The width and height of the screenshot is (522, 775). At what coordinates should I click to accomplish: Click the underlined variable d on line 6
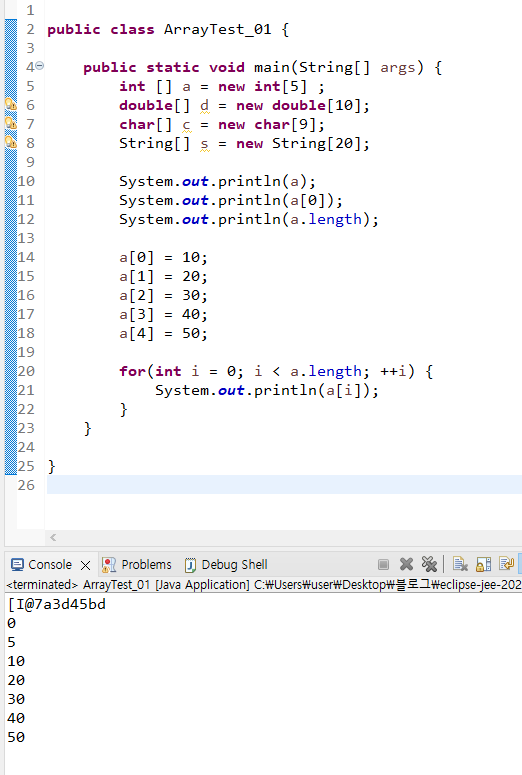click(204, 105)
